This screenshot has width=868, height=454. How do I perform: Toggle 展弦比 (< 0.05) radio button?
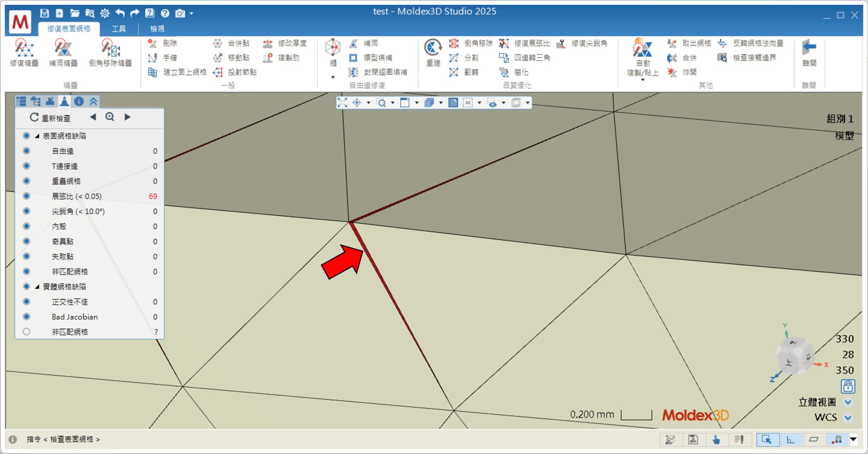pyautogui.click(x=26, y=196)
